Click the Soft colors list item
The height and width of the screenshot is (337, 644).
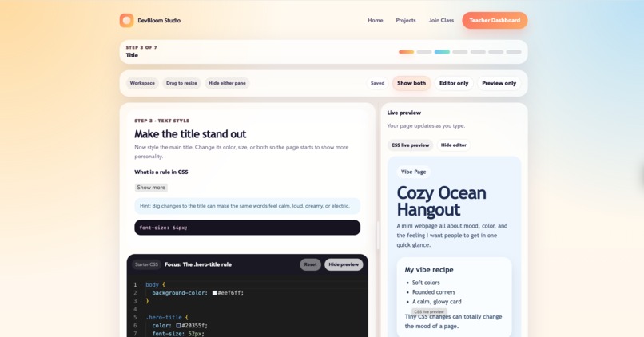[x=426, y=283]
